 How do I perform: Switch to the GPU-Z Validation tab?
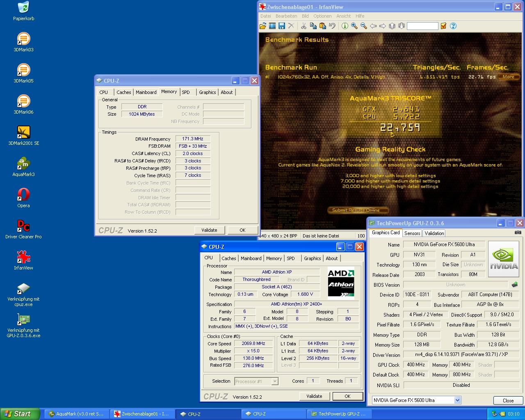tap(434, 233)
